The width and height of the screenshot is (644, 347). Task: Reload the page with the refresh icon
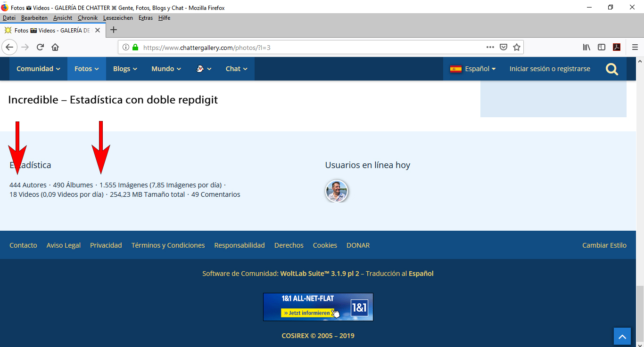point(41,47)
